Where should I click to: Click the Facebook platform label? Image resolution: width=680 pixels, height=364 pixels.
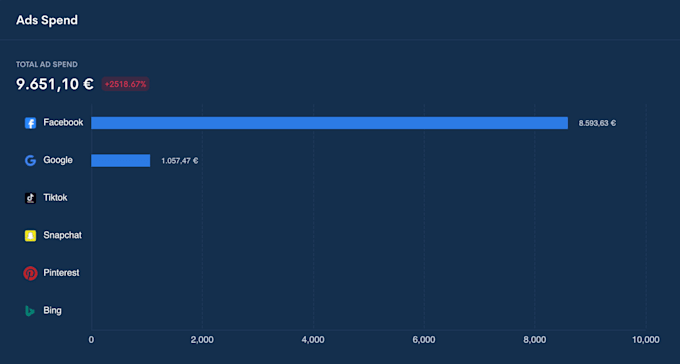(x=63, y=122)
